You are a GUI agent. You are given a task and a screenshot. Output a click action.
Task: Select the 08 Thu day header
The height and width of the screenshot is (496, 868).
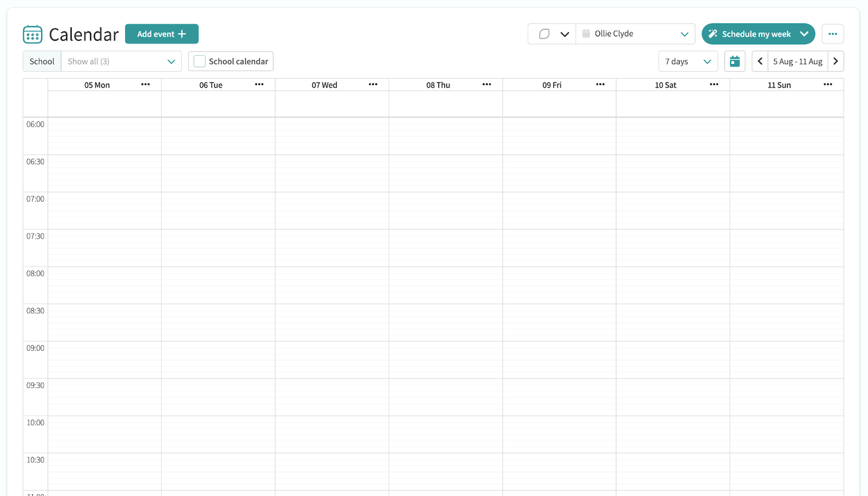[438, 85]
